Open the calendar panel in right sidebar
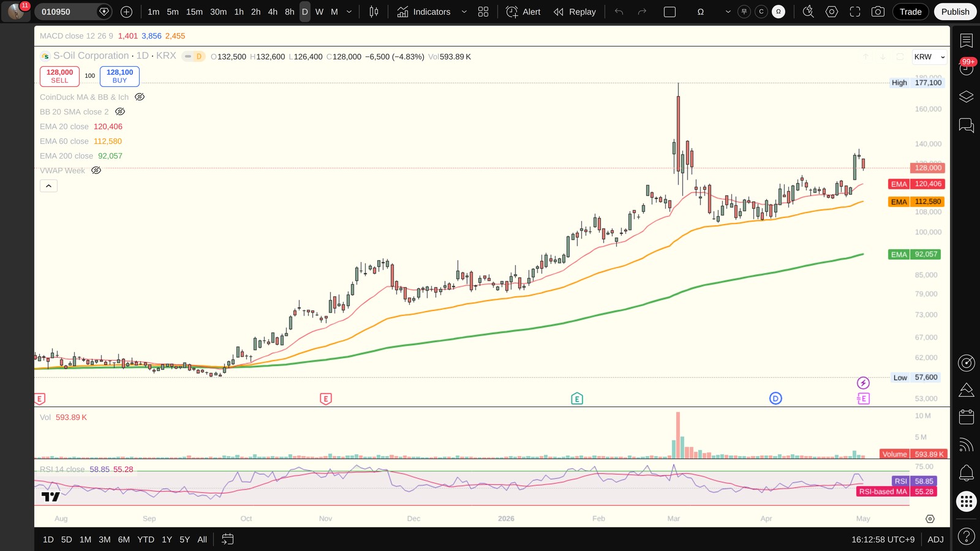This screenshot has width=980, height=551. [x=966, y=417]
